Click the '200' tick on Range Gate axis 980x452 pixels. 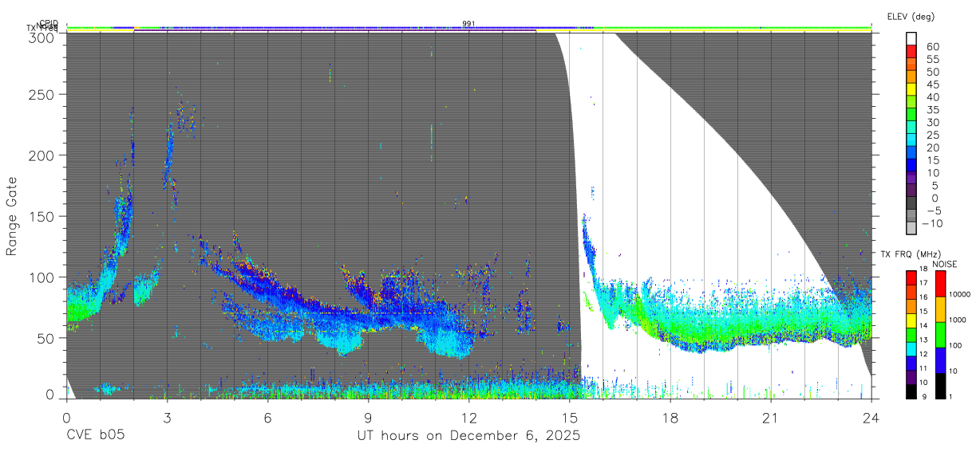(42, 155)
